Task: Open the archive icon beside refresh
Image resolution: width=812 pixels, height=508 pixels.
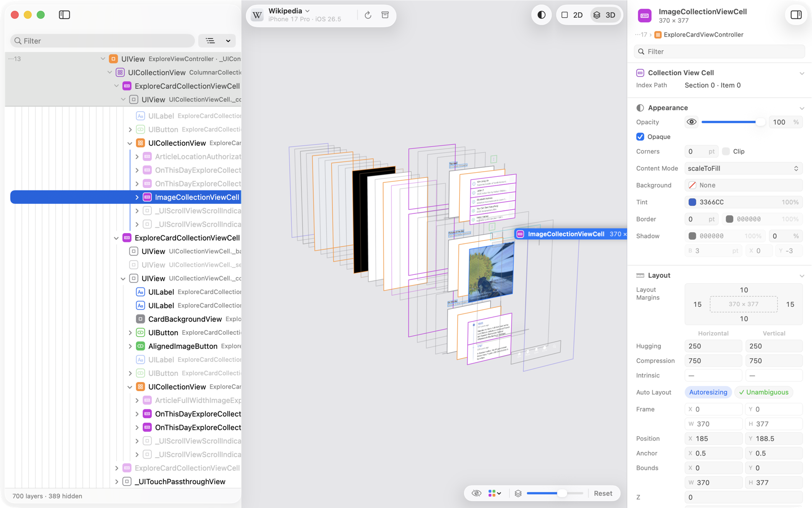Action: point(385,15)
